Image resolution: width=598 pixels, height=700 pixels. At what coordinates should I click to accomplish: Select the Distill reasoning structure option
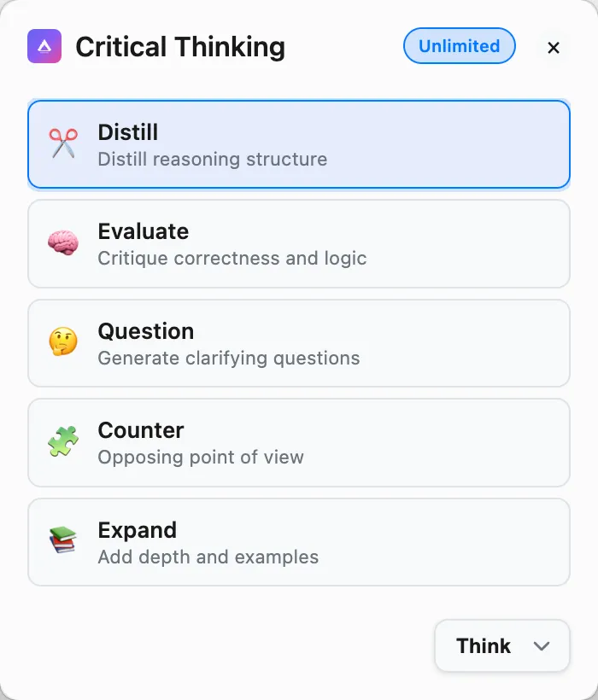[299, 143]
